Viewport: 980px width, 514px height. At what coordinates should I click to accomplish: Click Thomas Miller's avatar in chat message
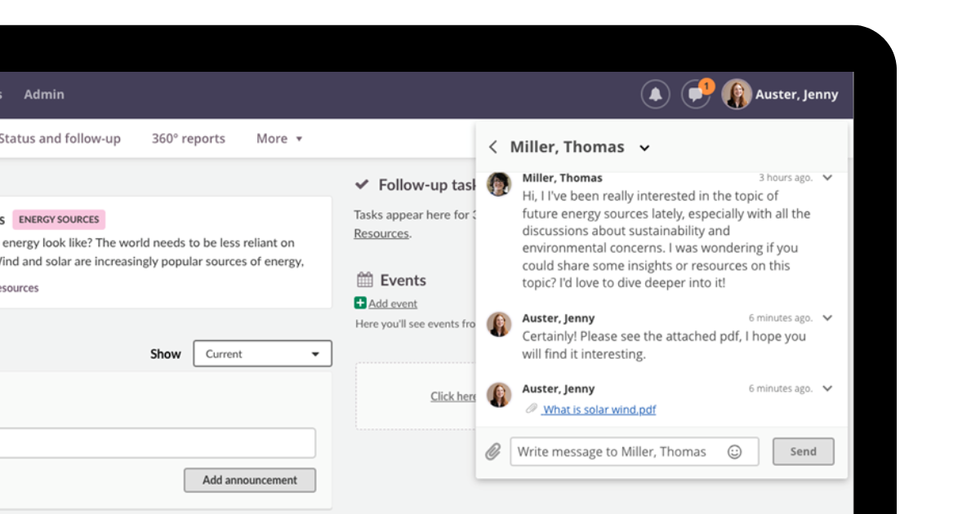click(x=499, y=184)
